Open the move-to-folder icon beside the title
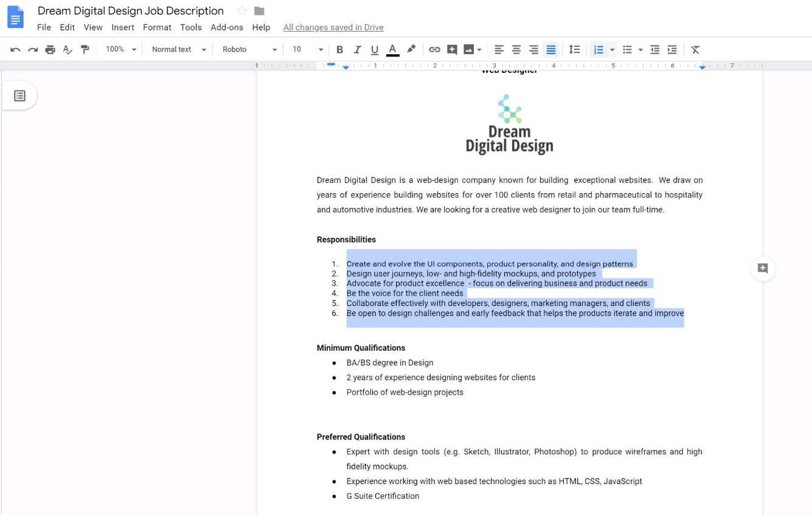 [259, 11]
